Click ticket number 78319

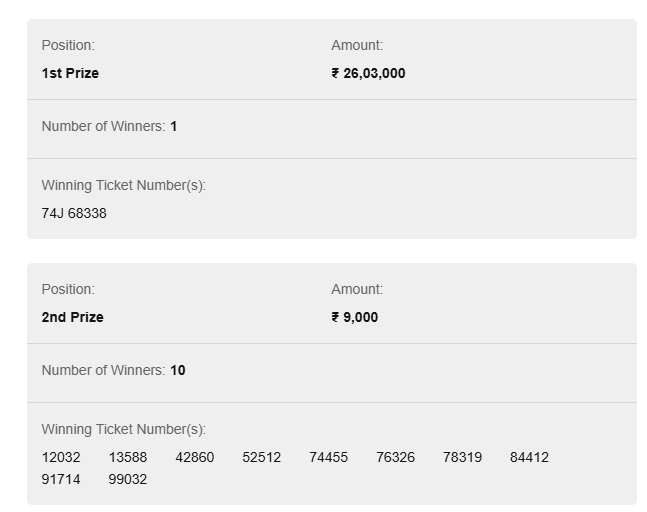tap(462, 457)
